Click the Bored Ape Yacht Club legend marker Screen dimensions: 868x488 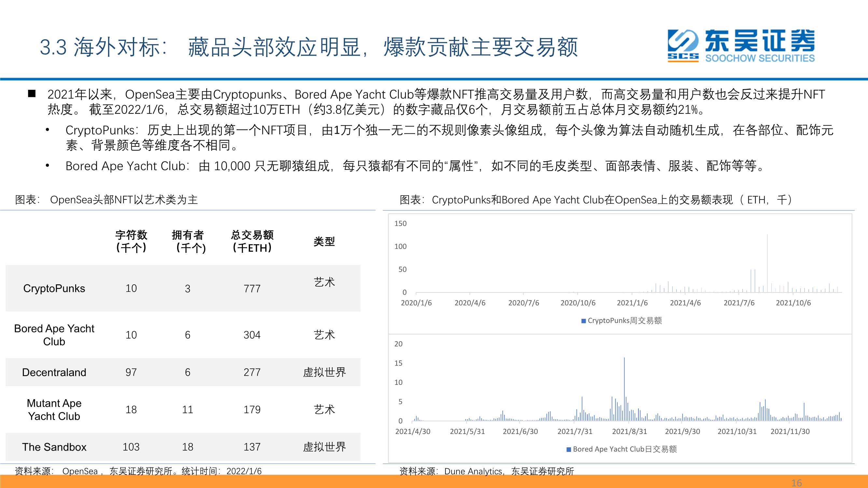tap(569, 450)
